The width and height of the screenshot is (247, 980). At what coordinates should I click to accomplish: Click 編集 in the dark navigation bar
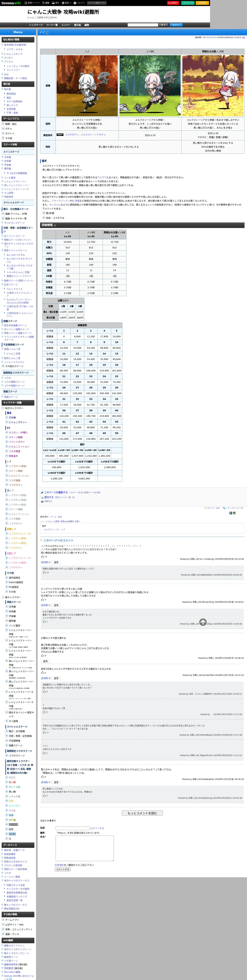tap(87, 25)
